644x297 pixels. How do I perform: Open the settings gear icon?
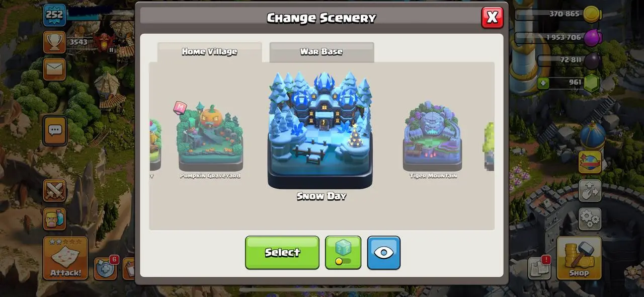coord(590,219)
